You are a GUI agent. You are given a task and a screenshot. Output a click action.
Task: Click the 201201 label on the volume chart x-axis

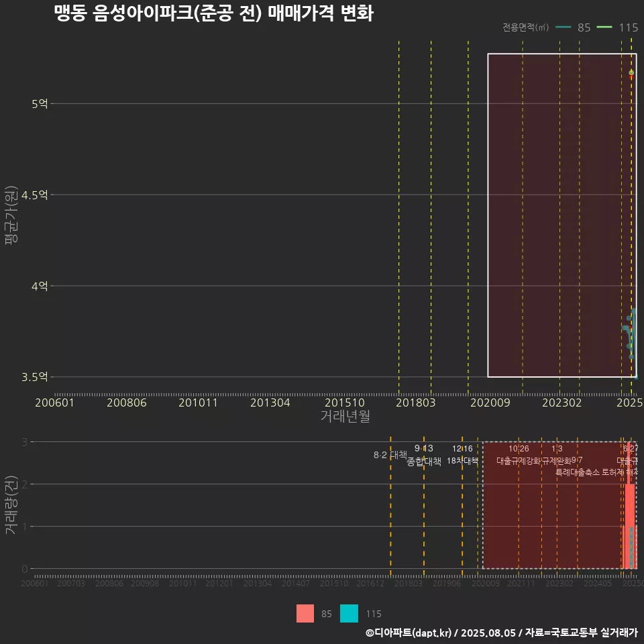[219, 583]
